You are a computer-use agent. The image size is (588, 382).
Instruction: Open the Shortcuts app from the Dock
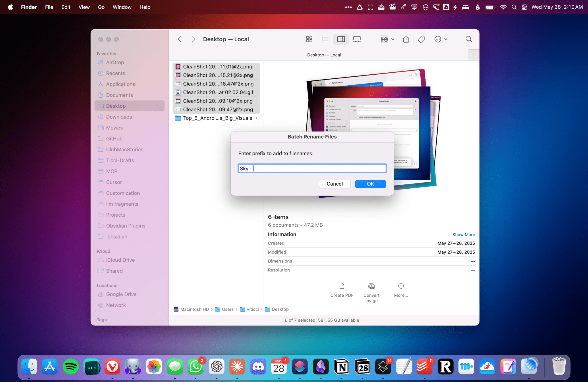(300, 367)
